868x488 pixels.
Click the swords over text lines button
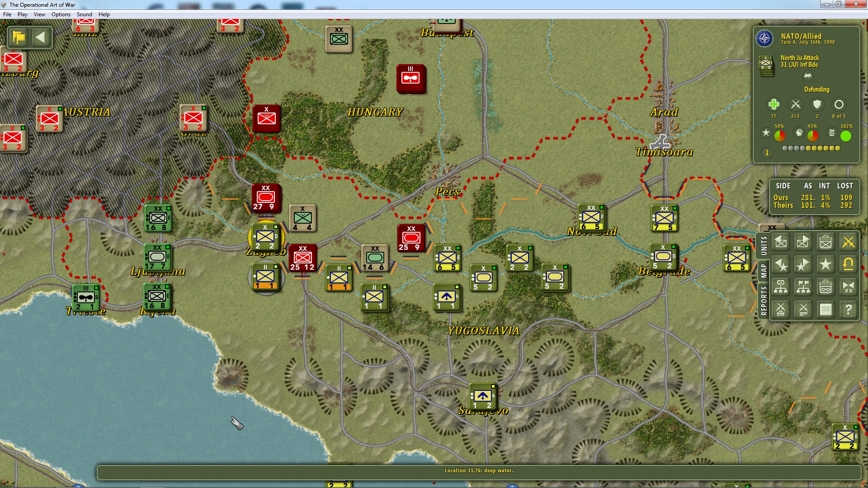point(803,310)
